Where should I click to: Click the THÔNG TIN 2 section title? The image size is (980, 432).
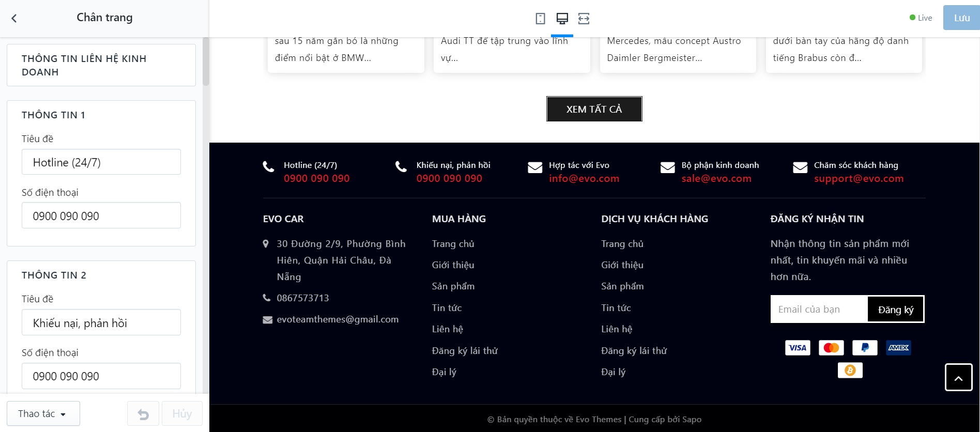(x=54, y=275)
